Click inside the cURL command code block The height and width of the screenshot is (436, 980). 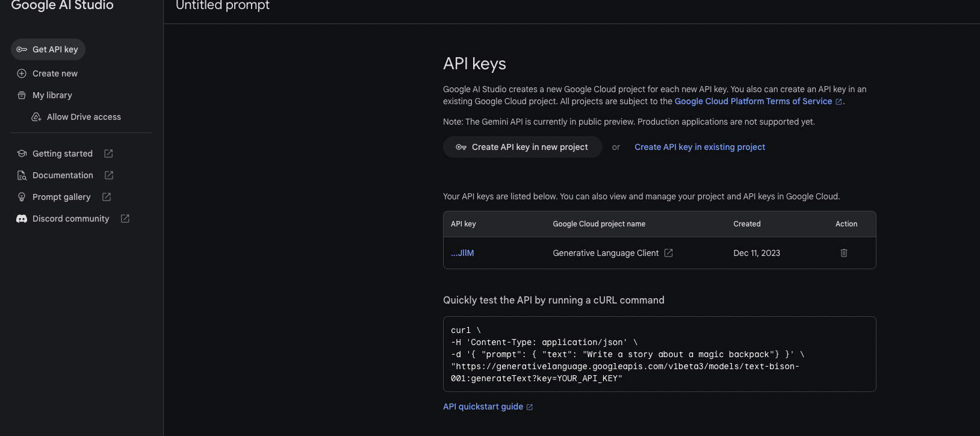(659, 354)
